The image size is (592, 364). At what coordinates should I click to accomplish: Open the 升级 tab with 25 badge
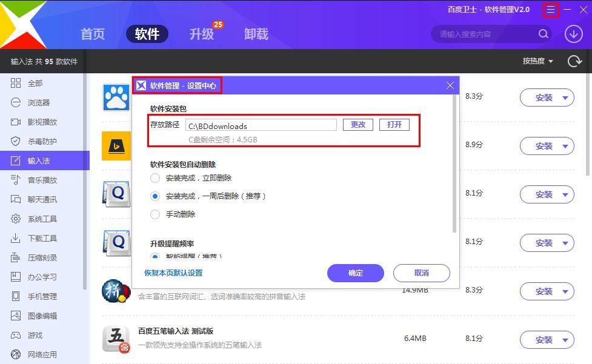pos(202,34)
